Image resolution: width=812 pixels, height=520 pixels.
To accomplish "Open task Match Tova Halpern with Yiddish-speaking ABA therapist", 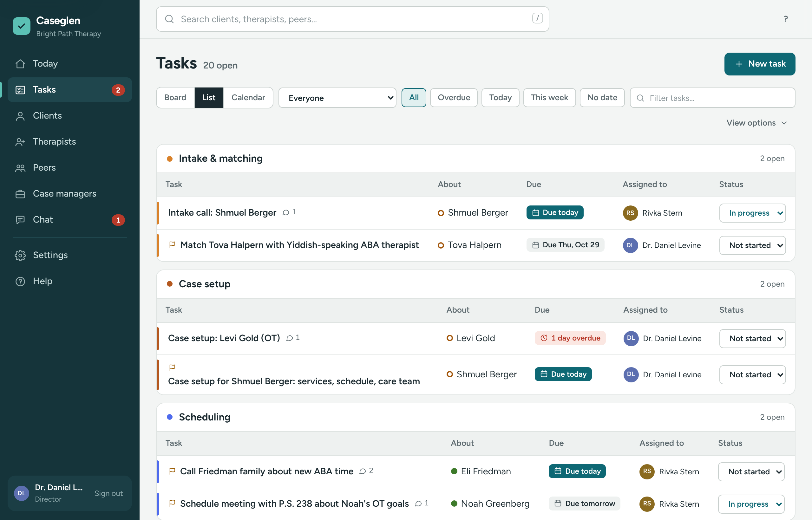I will coord(299,245).
